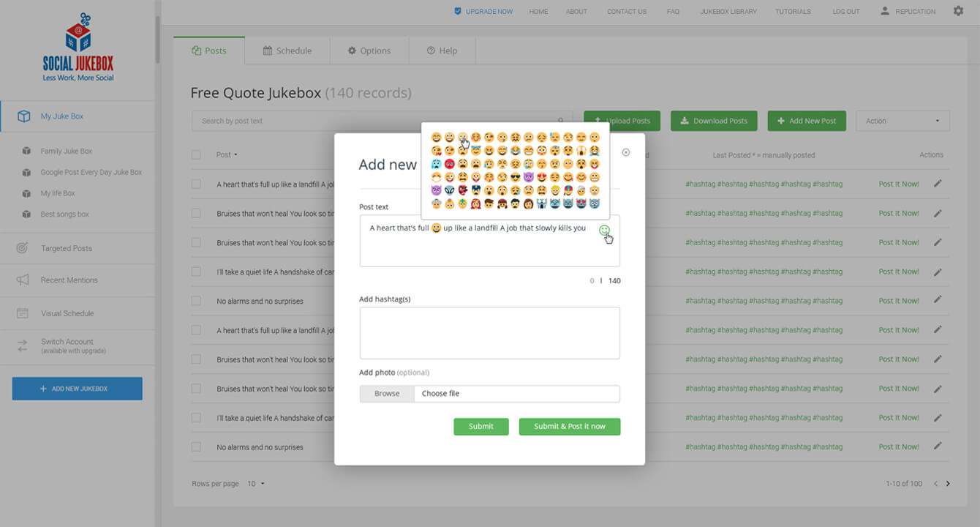This screenshot has width=980, height=527.
Task: Focus the Add hashtag(s) box
Action: 490,333
